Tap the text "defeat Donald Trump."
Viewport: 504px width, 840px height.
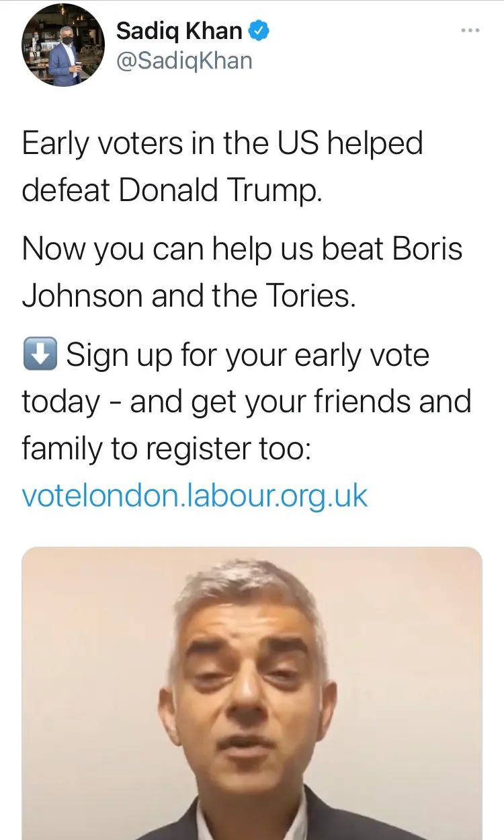click(172, 190)
